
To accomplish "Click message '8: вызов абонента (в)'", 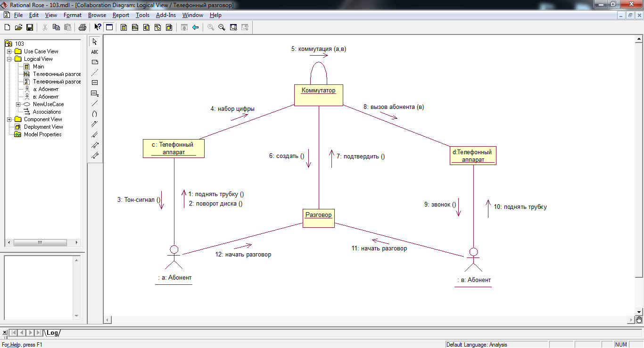I will click(394, 107).
